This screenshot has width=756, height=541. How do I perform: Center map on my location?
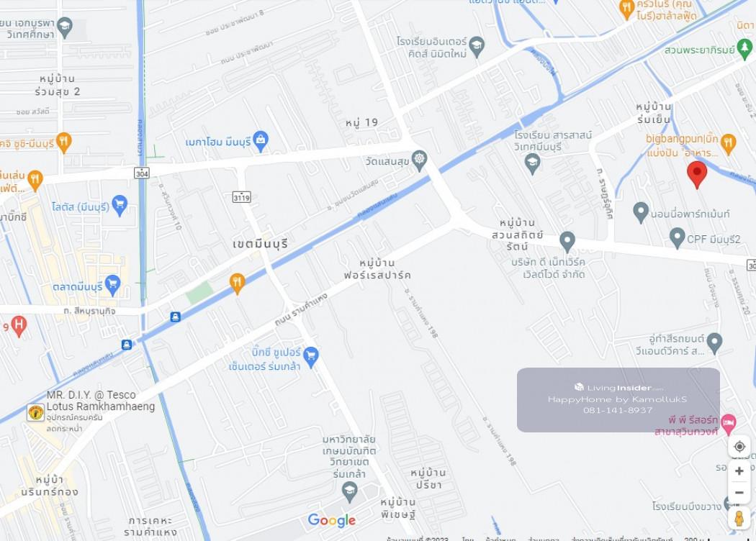[739, 447]
